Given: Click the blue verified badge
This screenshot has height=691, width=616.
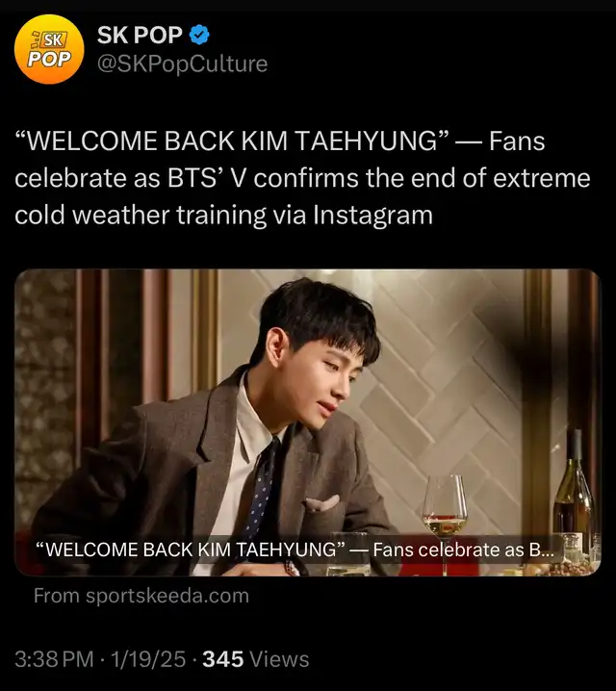Looking at the screenshot, I should click(x=199, y=36).
